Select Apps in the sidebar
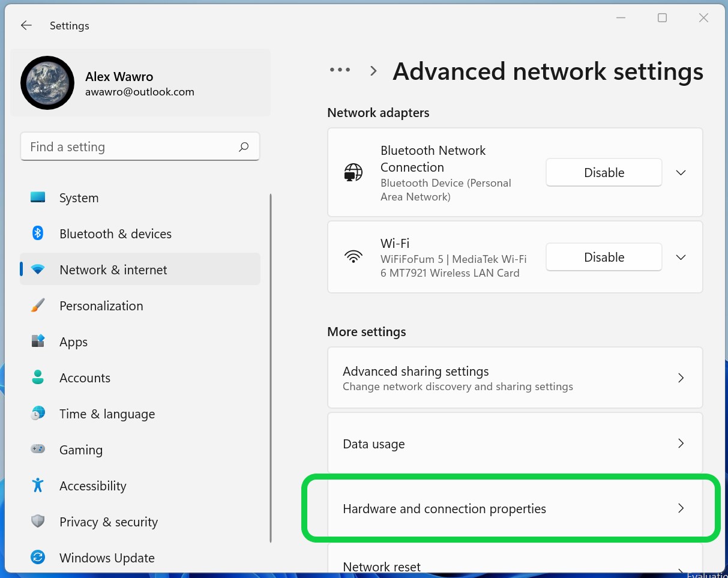 (x=74, y=342)
